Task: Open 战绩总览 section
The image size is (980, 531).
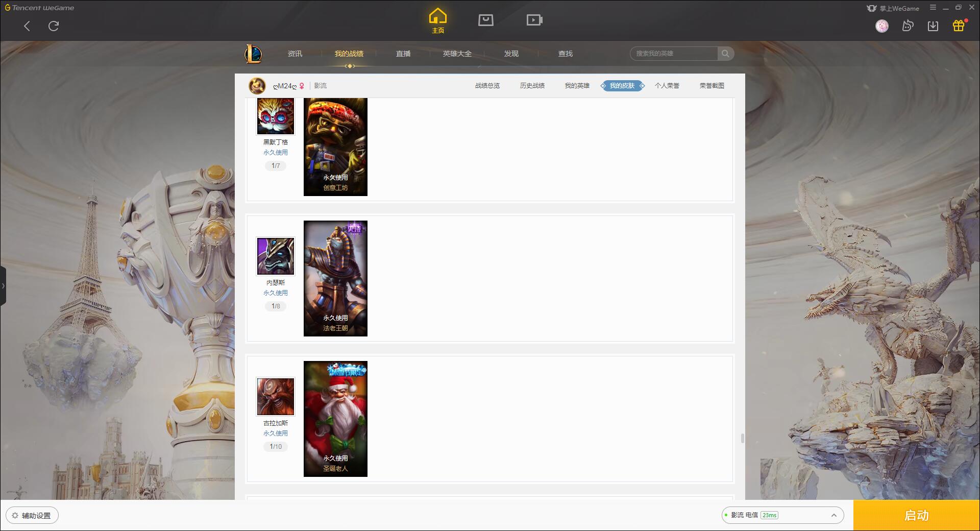Action: [x=487, y=86]
